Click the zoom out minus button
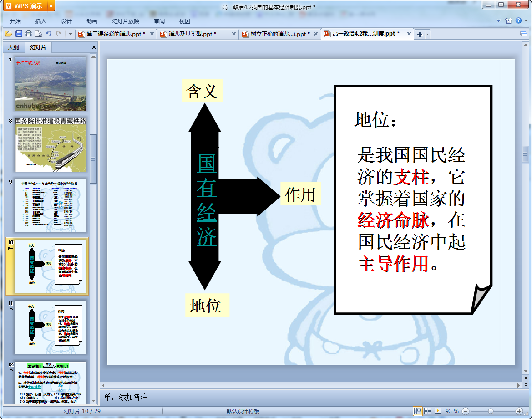This screenshot has height=419, width=532. pyautogui.click(x=466, y=411)
